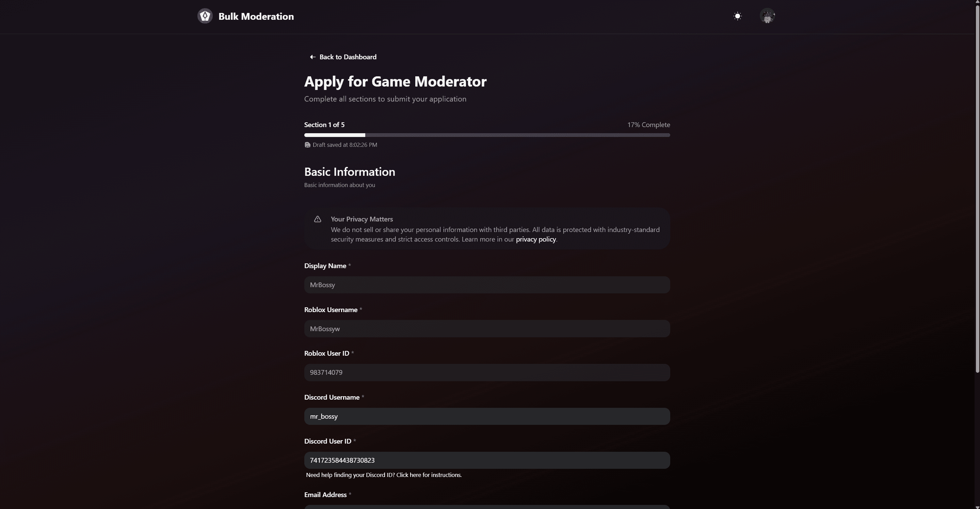Click the Roblox User ID field
Screen dimensions: 980x509
pos(487,372)
